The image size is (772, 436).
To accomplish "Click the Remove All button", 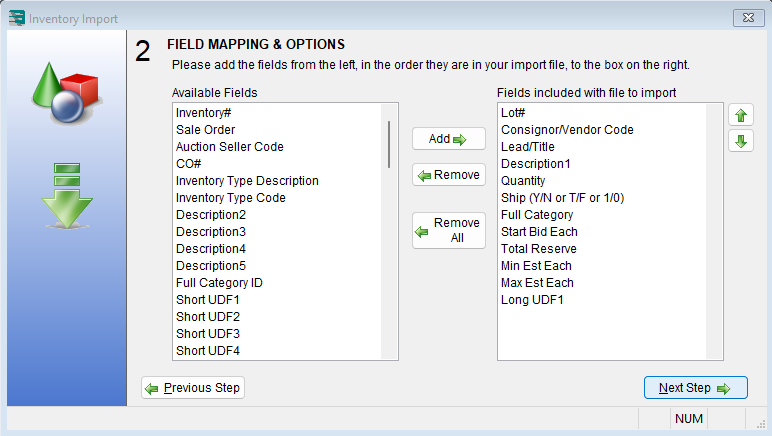I will pos(449,230).
